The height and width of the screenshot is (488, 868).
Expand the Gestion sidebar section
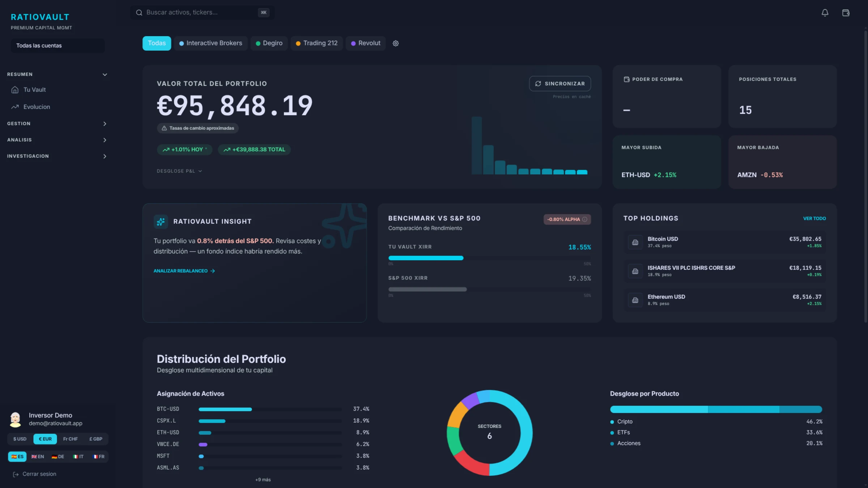pyautogui.click(x=105, y=124)
